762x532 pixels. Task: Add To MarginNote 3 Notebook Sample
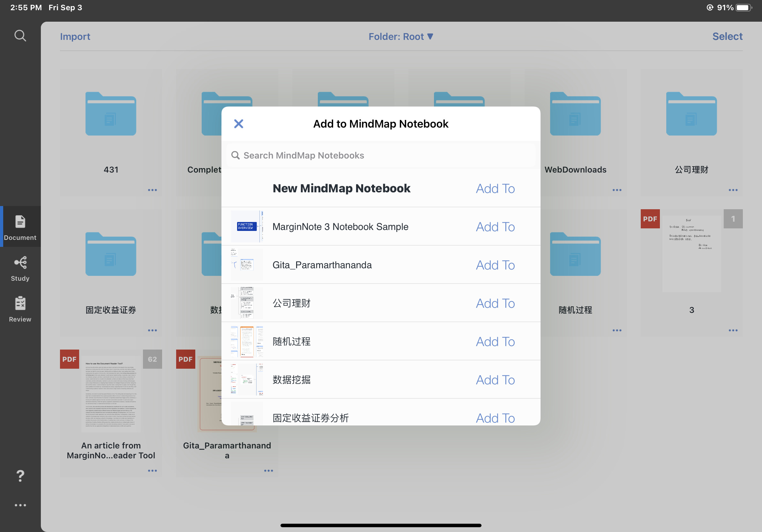495,227
